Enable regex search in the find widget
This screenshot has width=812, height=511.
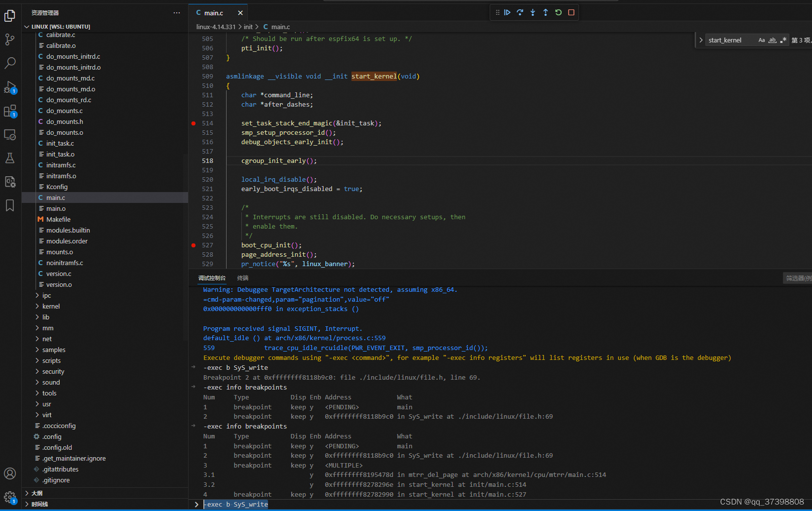tap(783, 40)
